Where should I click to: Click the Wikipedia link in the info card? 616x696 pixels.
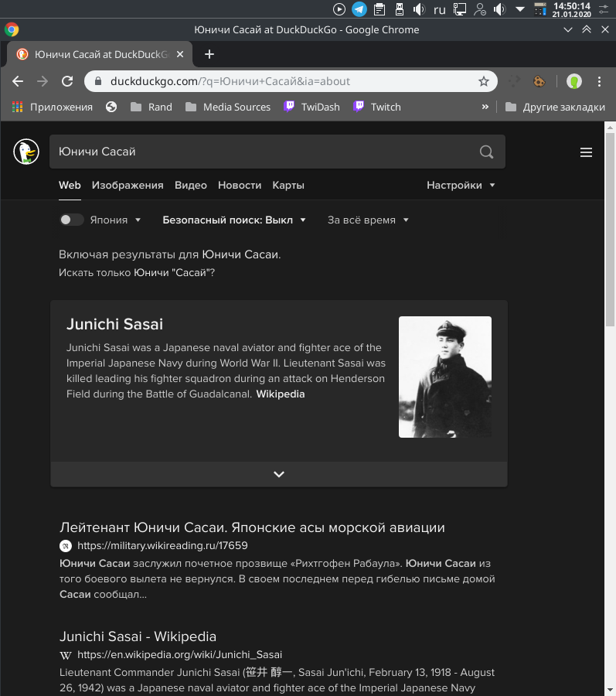tap(281, 394)
